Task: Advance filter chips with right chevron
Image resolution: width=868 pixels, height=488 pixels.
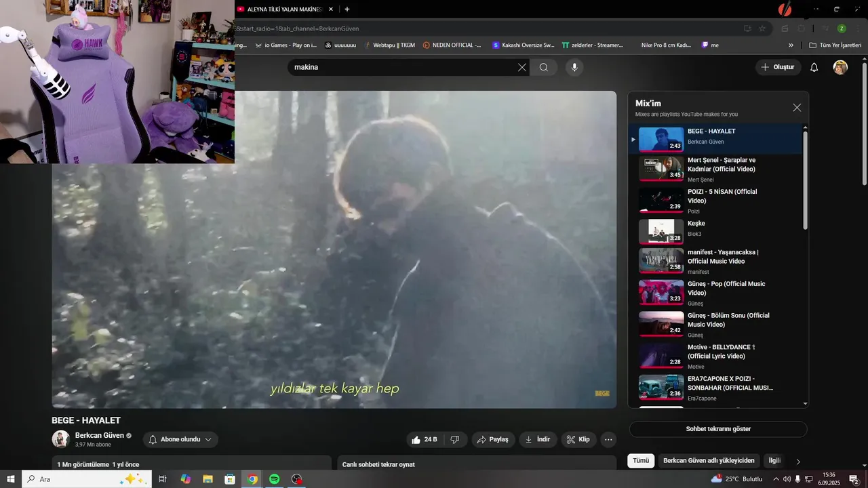Action: click(x=798, y=461)
